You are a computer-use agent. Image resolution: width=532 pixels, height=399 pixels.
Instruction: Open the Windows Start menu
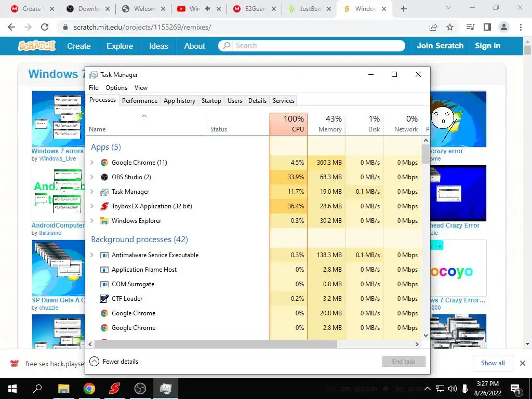pyautogui.click(x=12, y=389)
